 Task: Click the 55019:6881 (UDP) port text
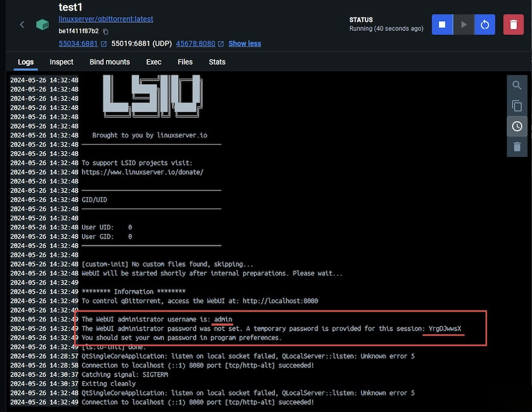pyautogui.click(x=141, y=44)
